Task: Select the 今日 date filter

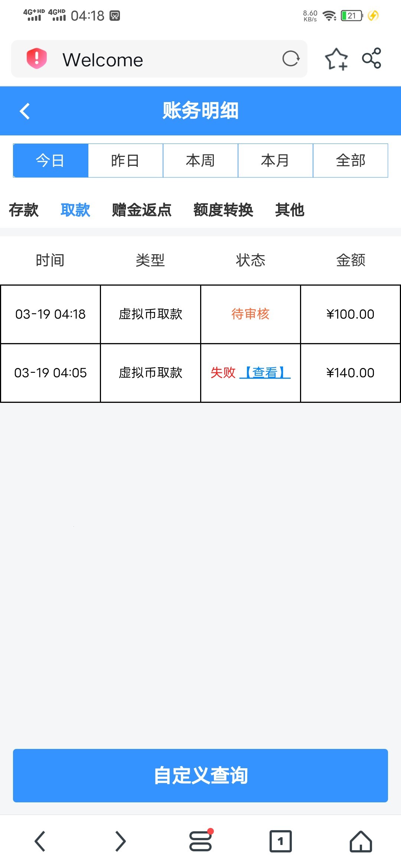Action: [50, 161]
